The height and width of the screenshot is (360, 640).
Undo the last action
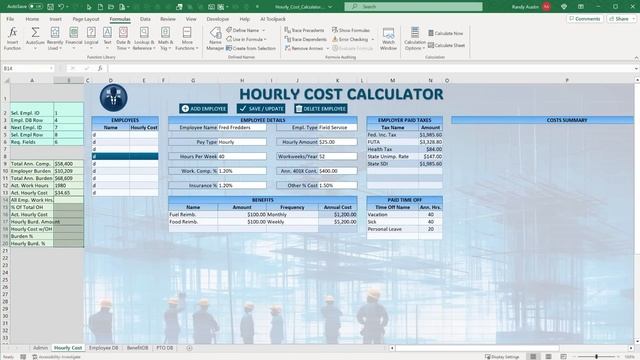(61, 7)
